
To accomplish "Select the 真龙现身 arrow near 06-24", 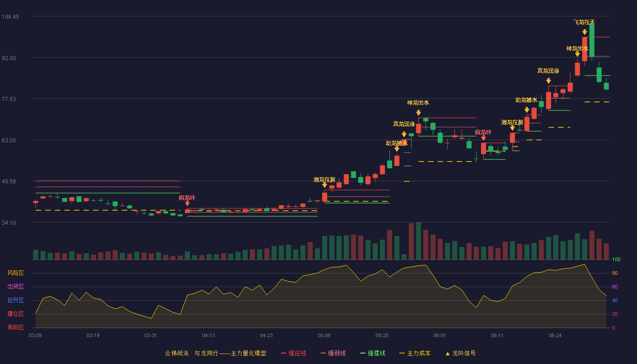I will [548, 81].
